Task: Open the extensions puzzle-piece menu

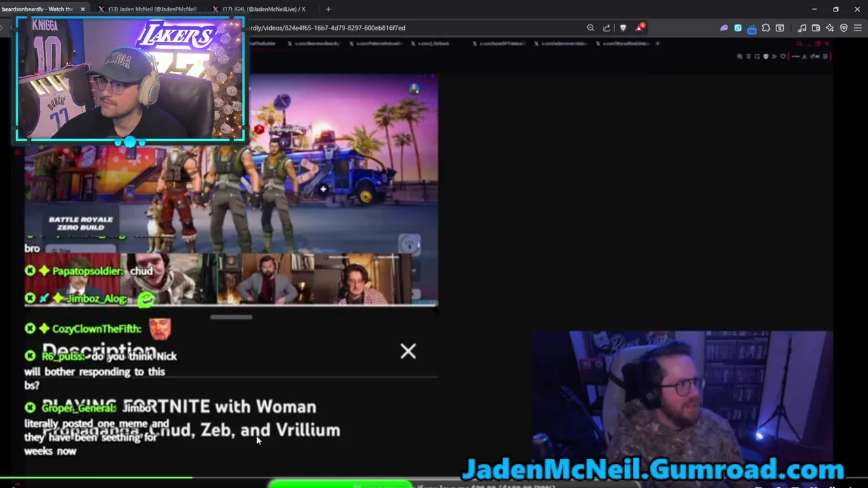Action: pyautogui.click(x=766, y=28)
